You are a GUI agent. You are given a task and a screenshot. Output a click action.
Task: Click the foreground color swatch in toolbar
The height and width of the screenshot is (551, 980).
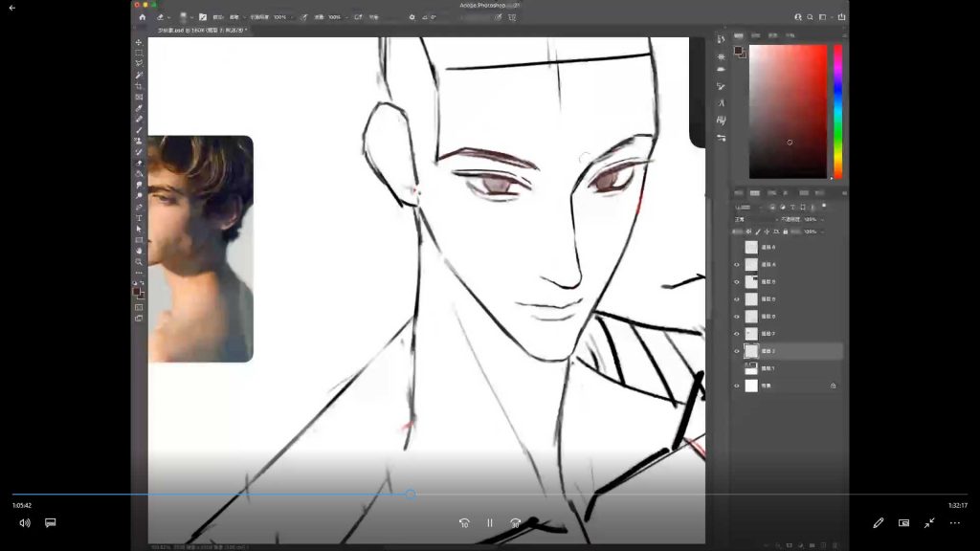pos(137,291)
